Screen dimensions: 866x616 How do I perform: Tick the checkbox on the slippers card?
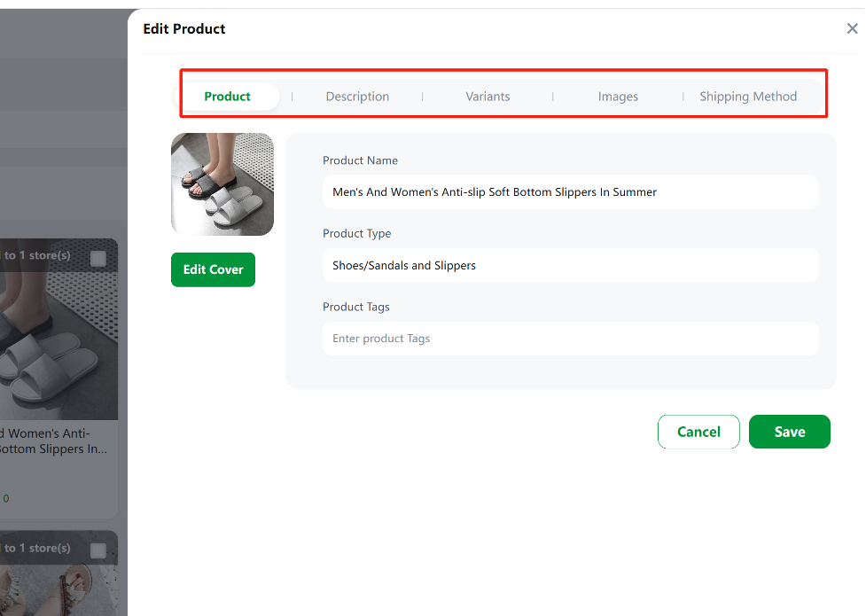click(98, 258)
